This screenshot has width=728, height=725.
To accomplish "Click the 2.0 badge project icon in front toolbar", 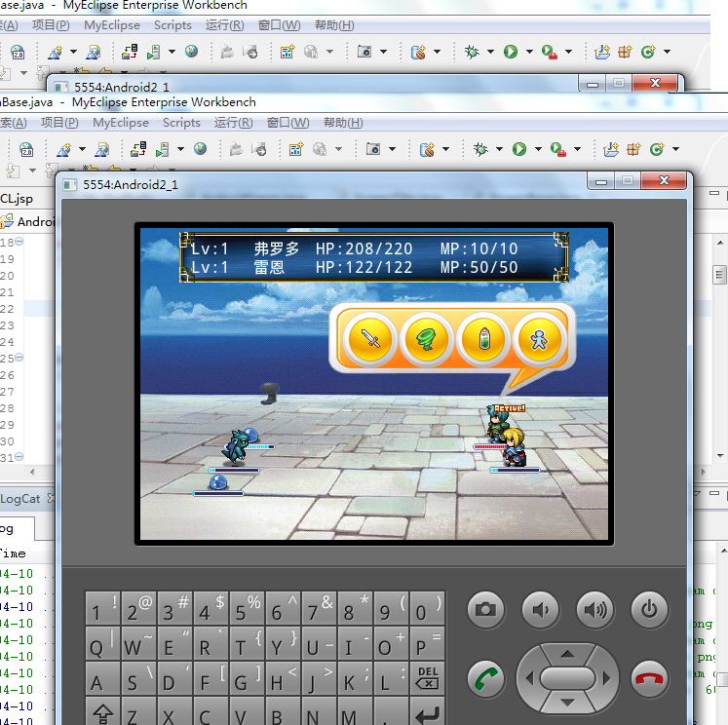I will (26, 149).
